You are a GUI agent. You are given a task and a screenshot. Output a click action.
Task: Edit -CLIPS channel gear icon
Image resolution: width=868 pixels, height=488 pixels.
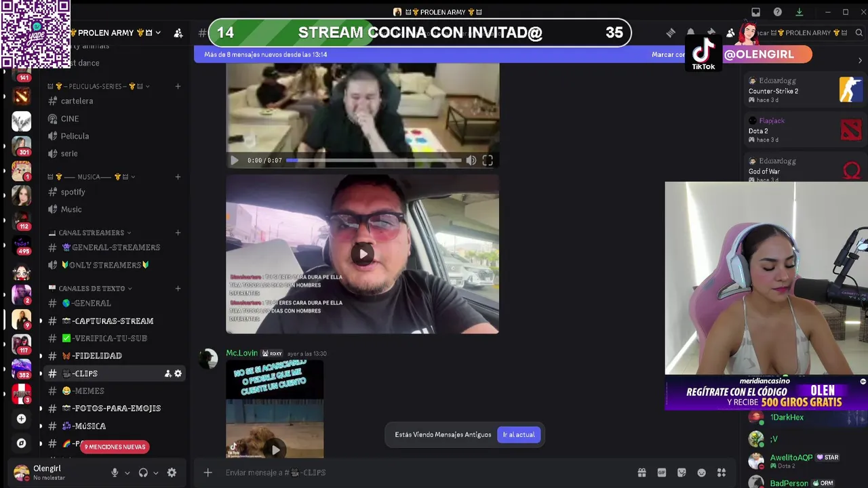click(178, 373)
